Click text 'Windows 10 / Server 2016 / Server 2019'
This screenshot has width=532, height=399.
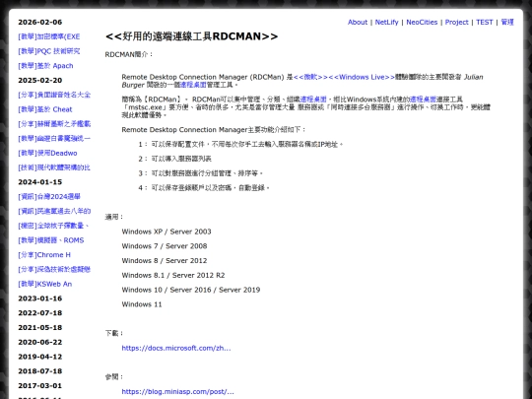click(x=191, y=290)
